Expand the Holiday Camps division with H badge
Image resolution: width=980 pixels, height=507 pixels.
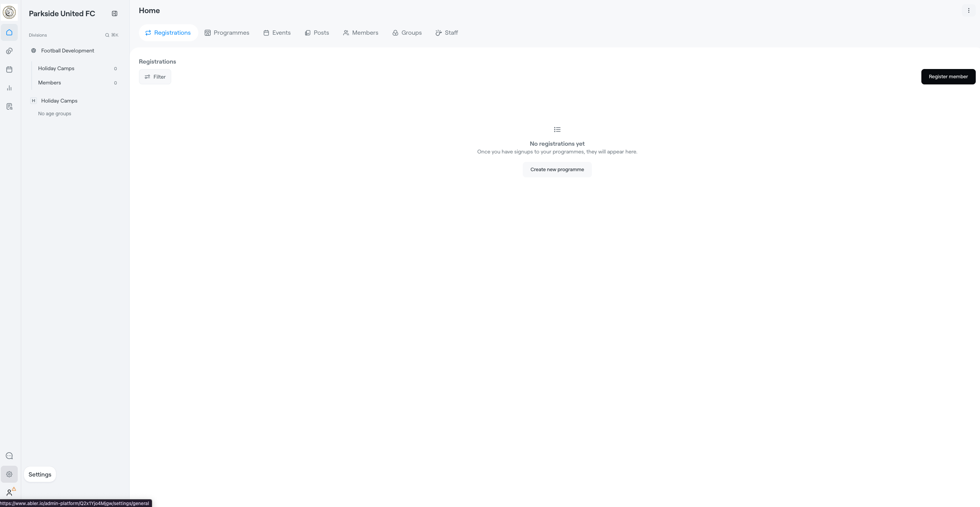(x=59, y=101)
